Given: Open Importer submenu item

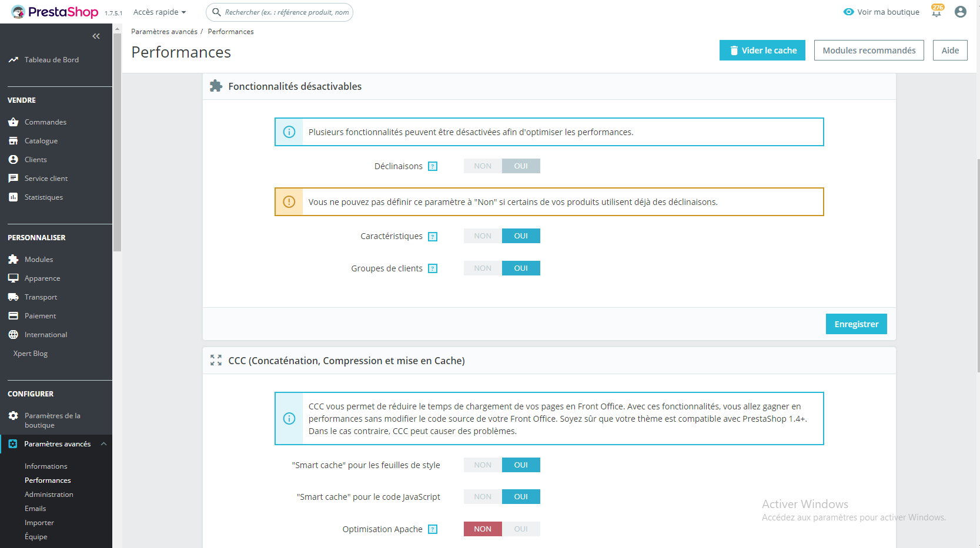Looking at the screenshot, I should tap(39, 523).
